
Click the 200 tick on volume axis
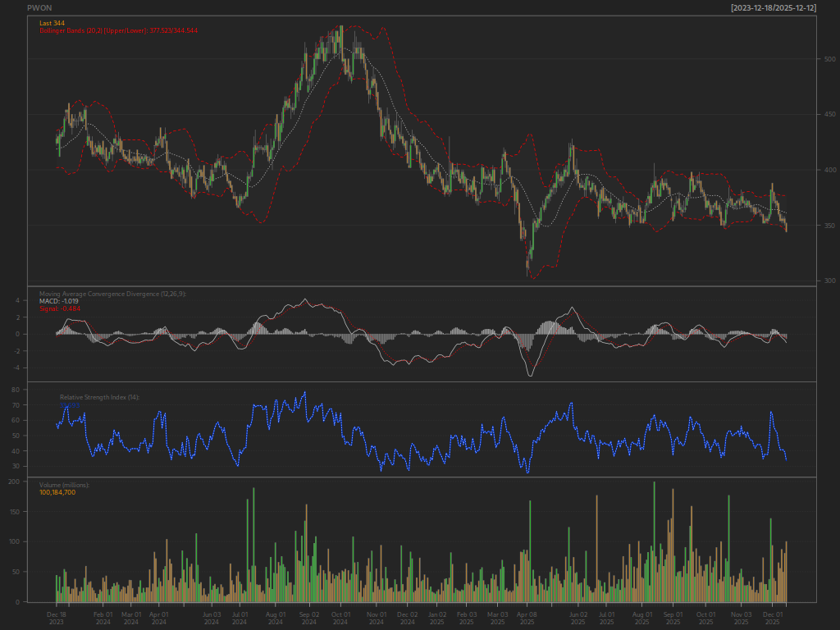(x=14, y=482)
